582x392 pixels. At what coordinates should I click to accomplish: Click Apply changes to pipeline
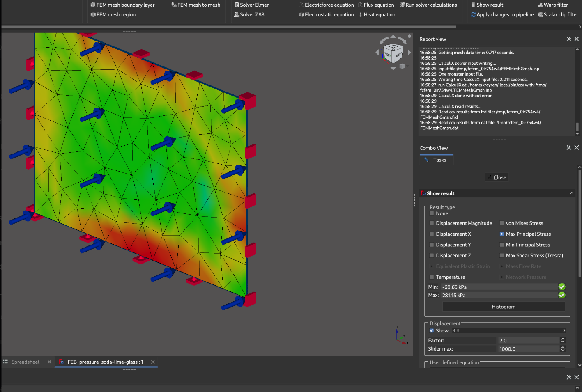tap(502, 15)
